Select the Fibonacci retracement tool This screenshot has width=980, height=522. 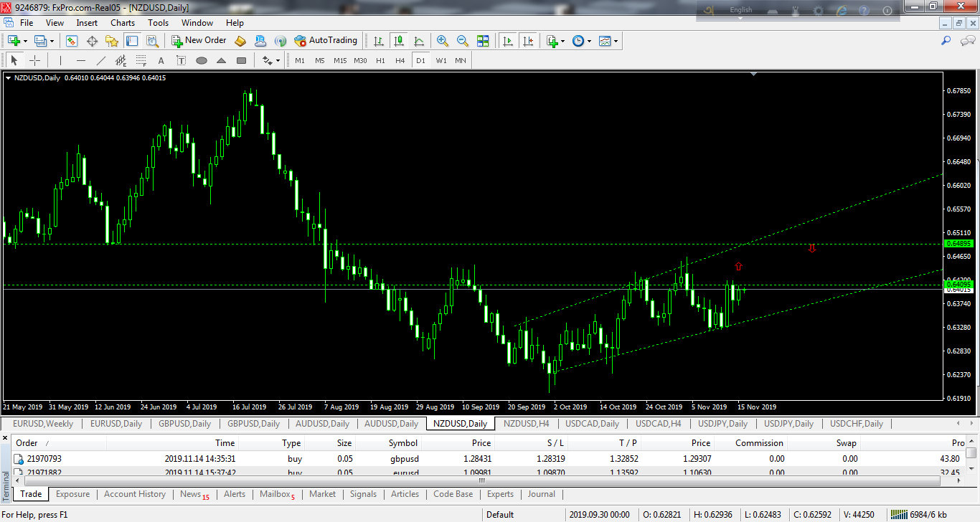[141, 60]
